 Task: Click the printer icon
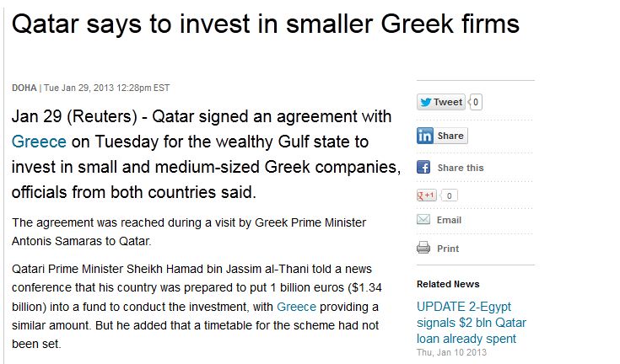click(x=424, y=248)
